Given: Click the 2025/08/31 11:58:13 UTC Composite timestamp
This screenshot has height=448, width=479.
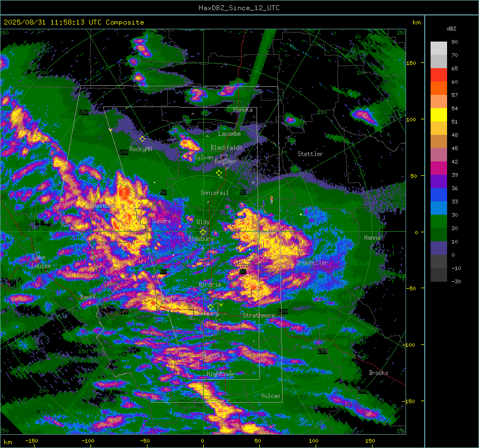Looking at the screenshot, I should pos(73,22).
